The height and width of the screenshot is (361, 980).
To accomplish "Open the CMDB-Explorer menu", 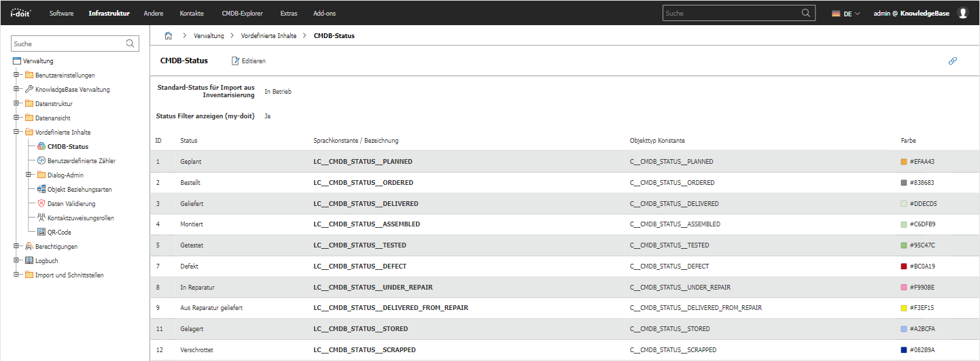I will 242,14.
